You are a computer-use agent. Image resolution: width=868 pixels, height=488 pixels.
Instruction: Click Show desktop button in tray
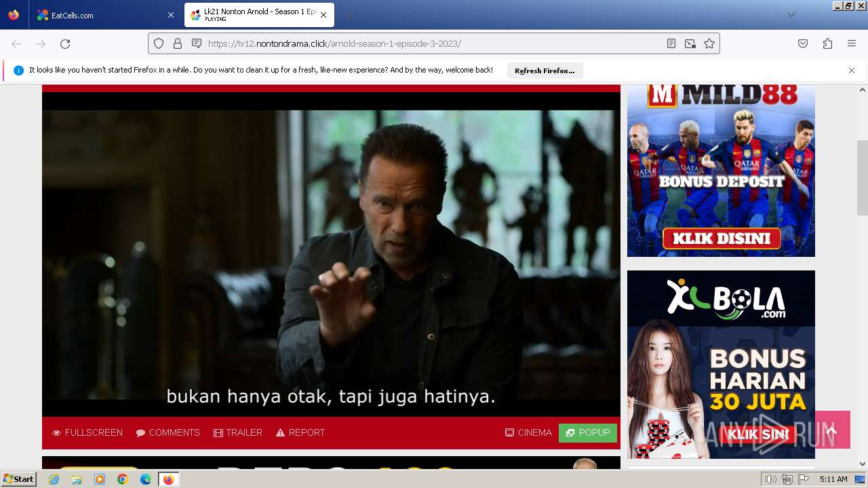click(861, 479)
